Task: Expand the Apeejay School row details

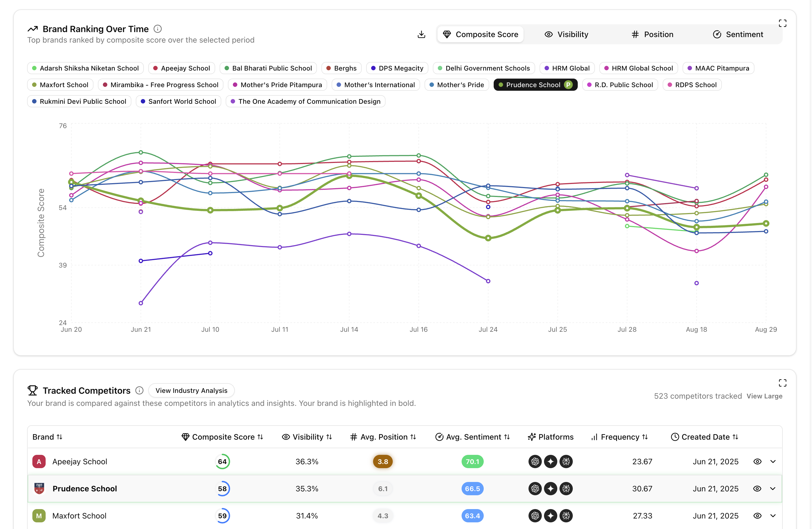Action: 773,461
